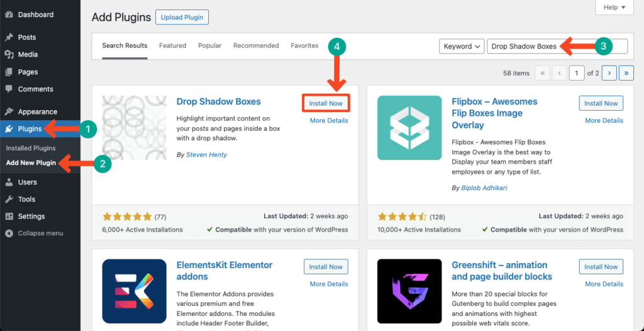Open Tools via the wrench icon

[x=9, y=199]
